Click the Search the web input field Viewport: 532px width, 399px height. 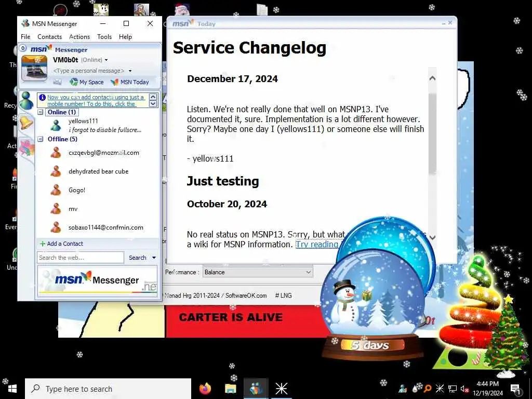tap(81, 258)
